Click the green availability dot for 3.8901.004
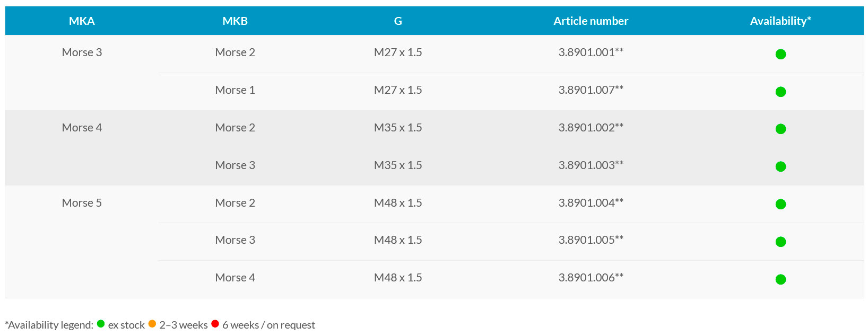The image size is (868, 336). click(x=780, y=204)
